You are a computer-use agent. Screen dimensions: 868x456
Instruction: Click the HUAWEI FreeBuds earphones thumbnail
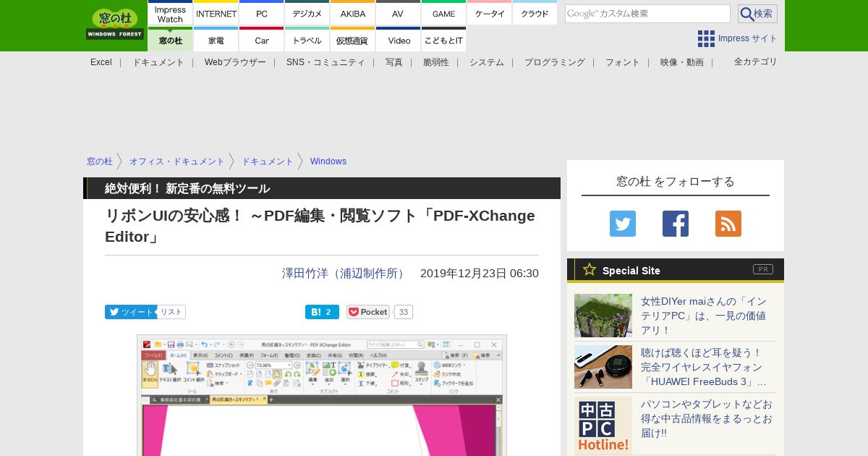pyautogui.click(x=603, y=367)
